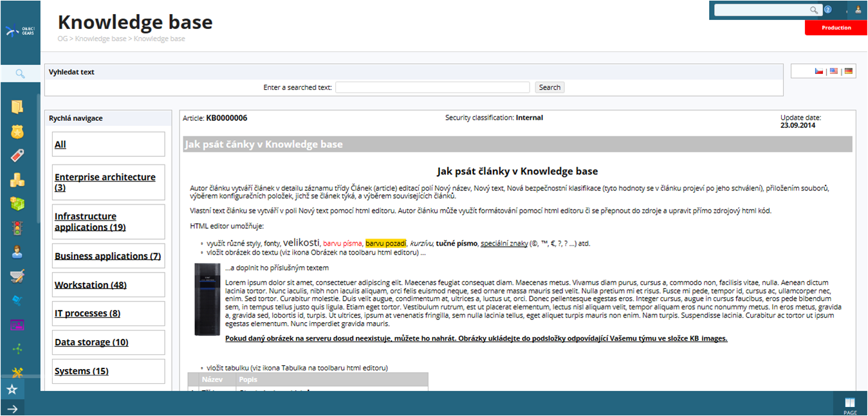Click the 'Vyhledat text' panel header
The image size is (868, 416).
tap(414, 72)
